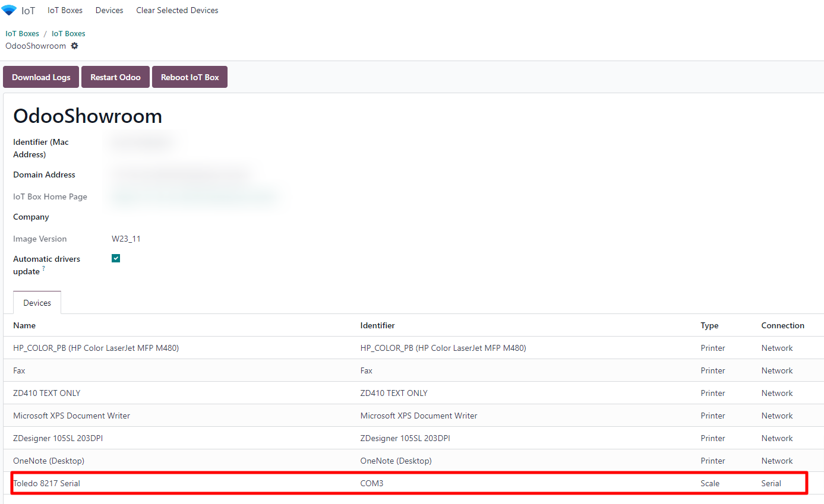Image resolution: width=824 pixels, height=504 pixels.
Task: Click the Restart Odoo button
Action: pos(115,77)
